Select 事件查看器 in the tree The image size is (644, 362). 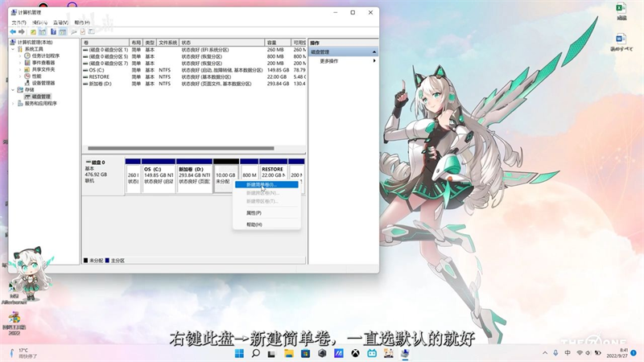43,63
